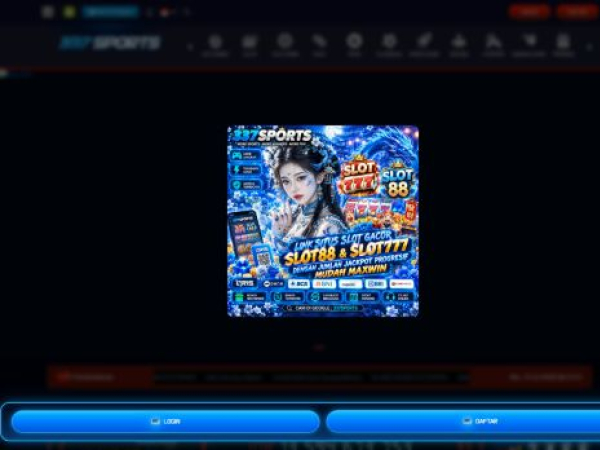This screenshot has width=600, height=450.
Task: Open the language flag dropdown
Action: (165, 12)
